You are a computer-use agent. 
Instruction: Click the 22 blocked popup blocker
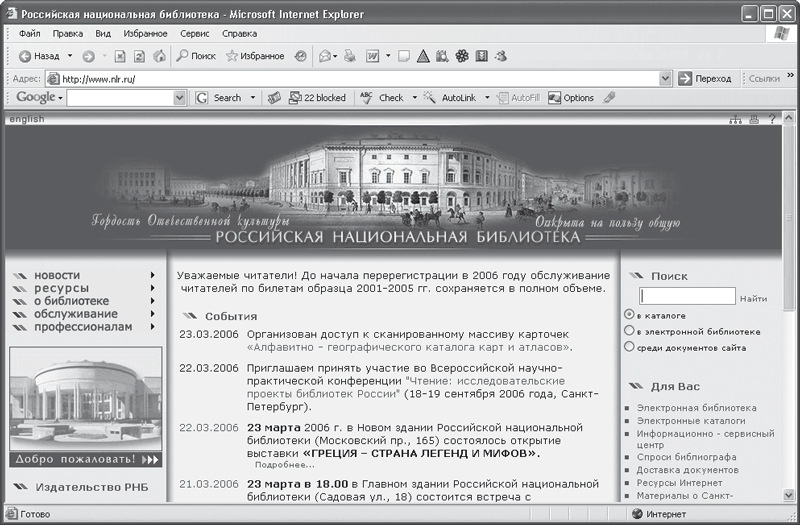point(317,98)
